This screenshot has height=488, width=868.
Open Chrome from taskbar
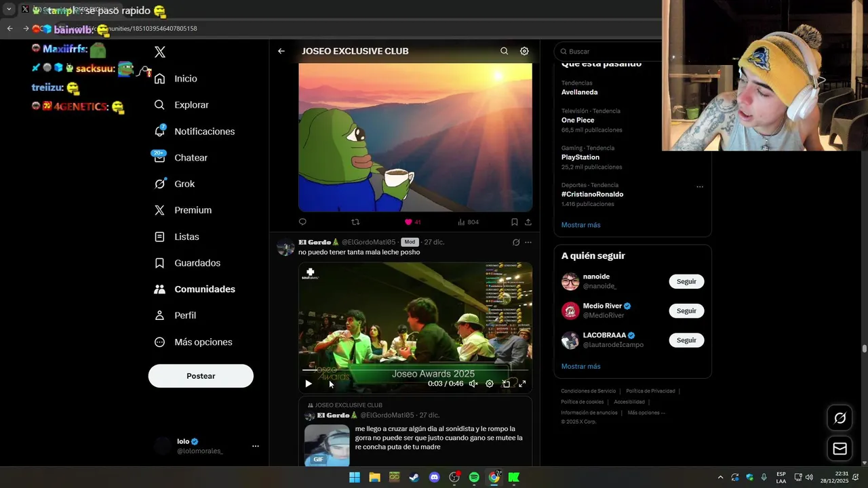click(494, 477)
